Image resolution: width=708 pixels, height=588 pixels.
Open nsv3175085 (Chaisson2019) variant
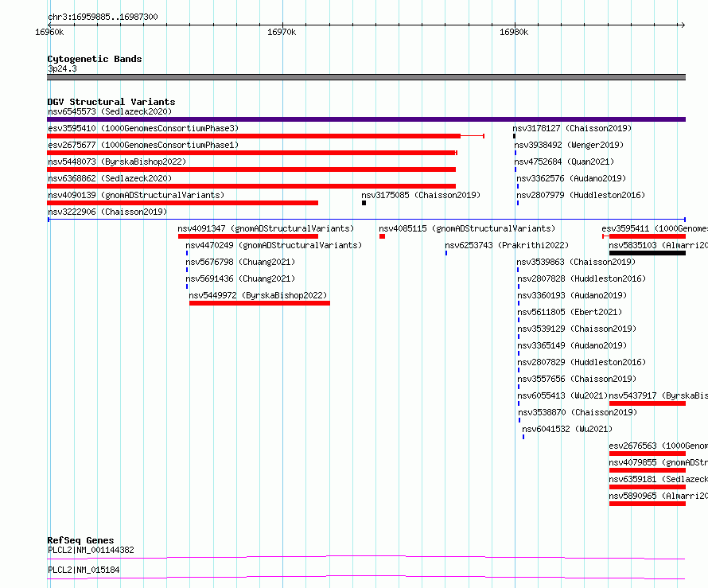pos(421,195)
